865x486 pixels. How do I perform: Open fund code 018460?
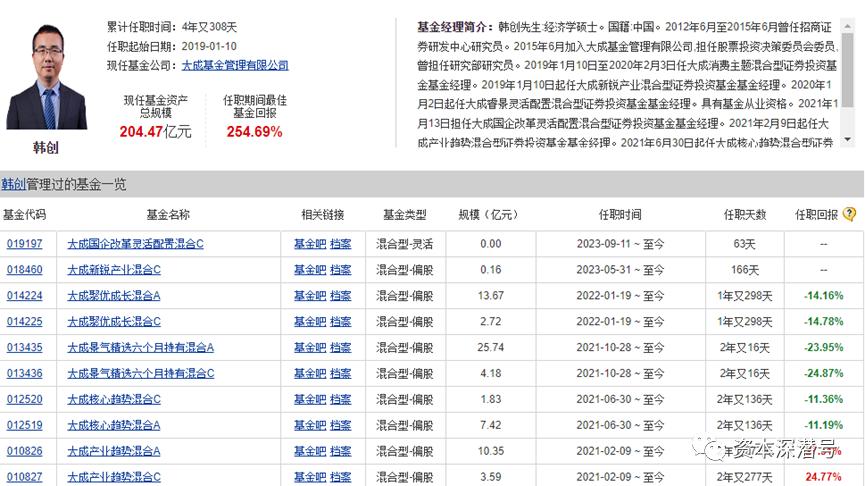pyautogui.click(x=24, y=270)
